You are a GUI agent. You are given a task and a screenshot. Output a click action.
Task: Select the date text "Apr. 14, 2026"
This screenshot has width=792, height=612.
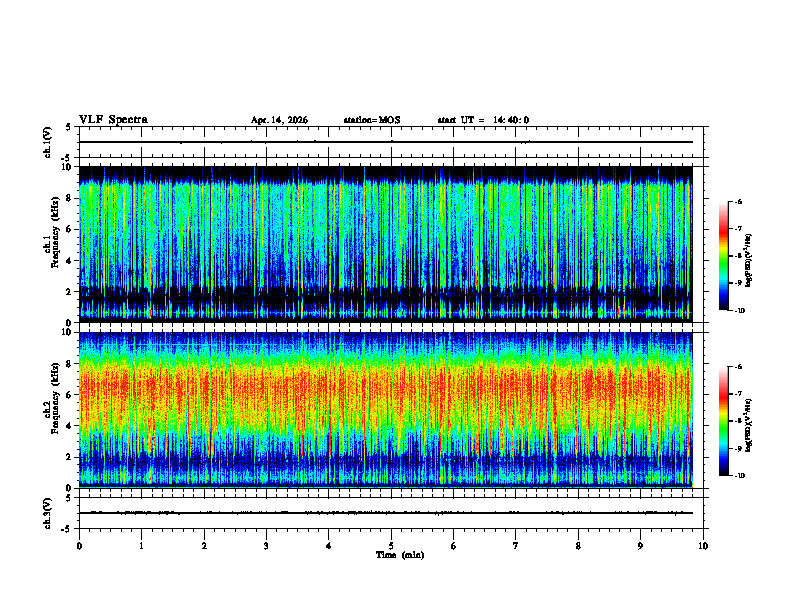pos(279,120)
